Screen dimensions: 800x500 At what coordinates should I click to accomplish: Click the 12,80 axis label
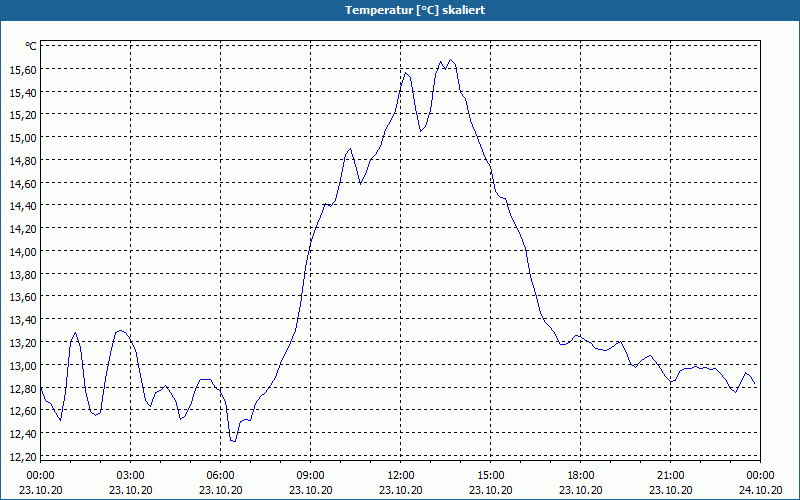(23, 388)
